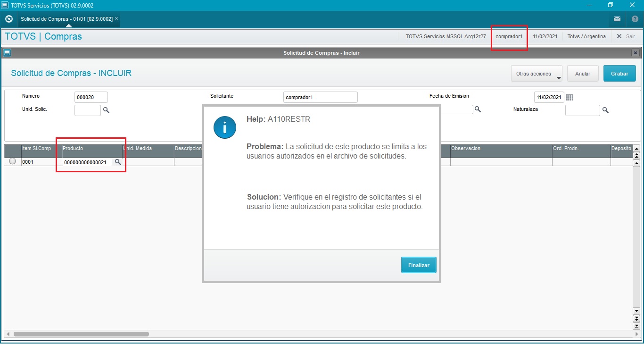This screenshot has width=644, height=344.
Task: Click the Numero input field
Action: pyautogui.click(x=91, y=97)
